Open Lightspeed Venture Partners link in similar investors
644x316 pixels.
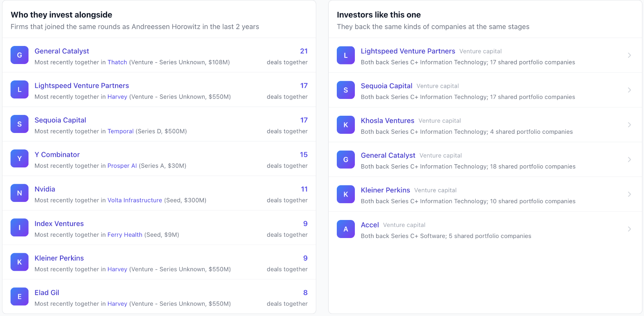point(408,51)
